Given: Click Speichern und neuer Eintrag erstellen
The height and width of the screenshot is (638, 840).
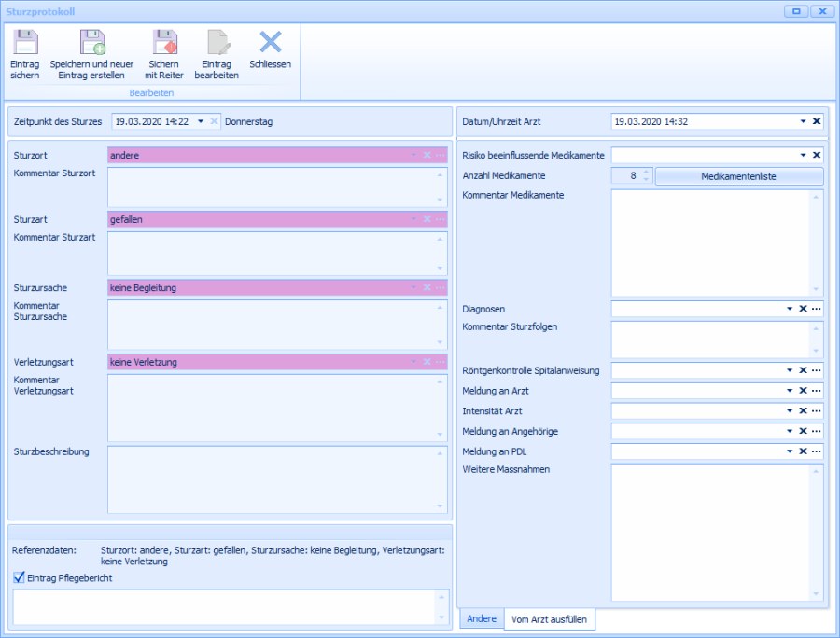Looking at the screenshot, I should coord(91,43).
